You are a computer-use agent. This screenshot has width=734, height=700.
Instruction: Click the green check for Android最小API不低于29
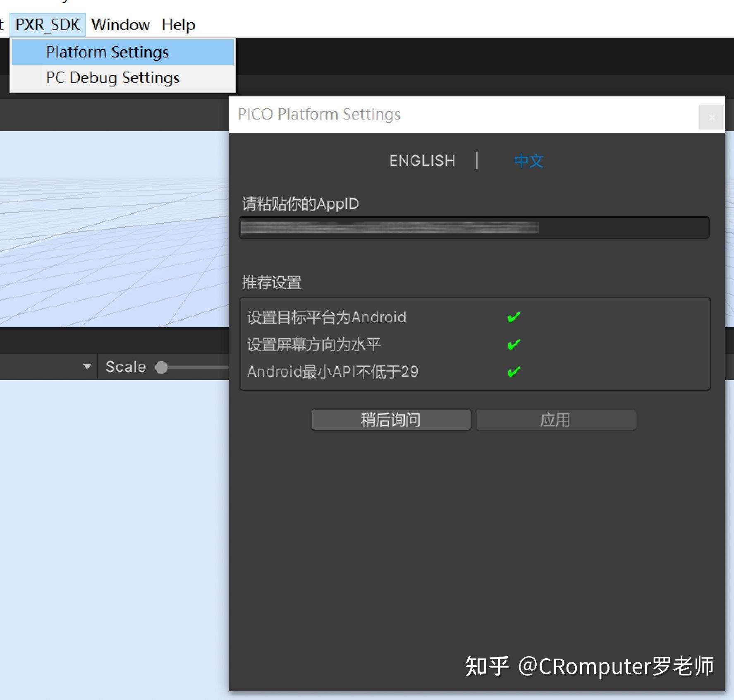514,372
